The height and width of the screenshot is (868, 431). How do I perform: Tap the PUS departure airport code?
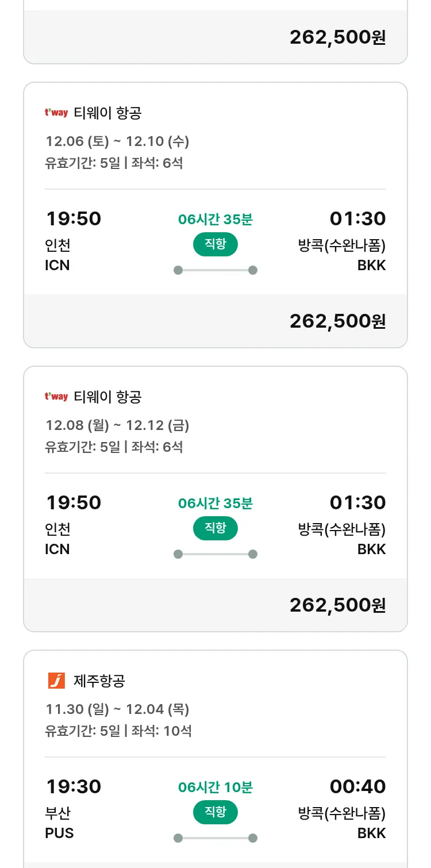coord(59,833)
